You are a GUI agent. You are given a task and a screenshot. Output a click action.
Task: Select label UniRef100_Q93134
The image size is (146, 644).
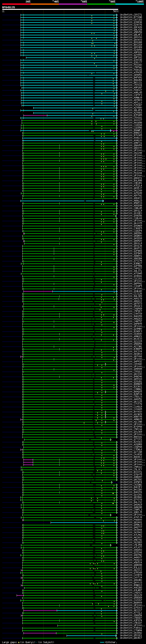coord(131,246)
